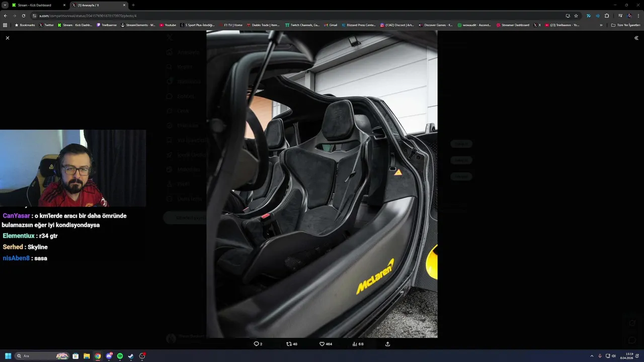The width and height of the screenshot is (644, 362).
Task: Reload the current page
Action: pos(23,16)
